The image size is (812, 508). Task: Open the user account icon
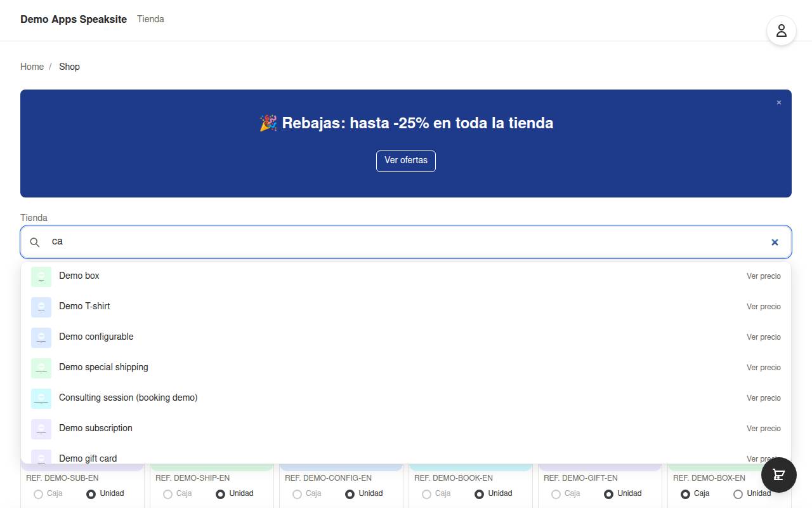pyautogui.click(x=782, y=30)
